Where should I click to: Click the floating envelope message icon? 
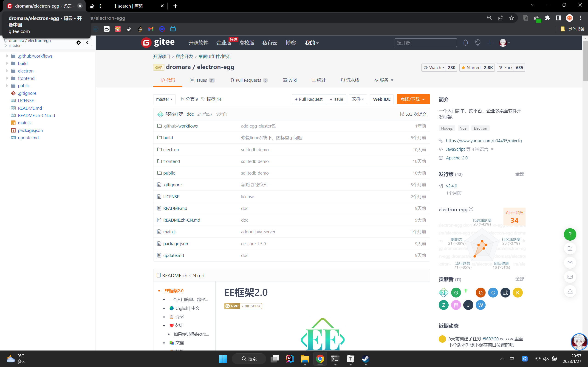click(570, 263)
